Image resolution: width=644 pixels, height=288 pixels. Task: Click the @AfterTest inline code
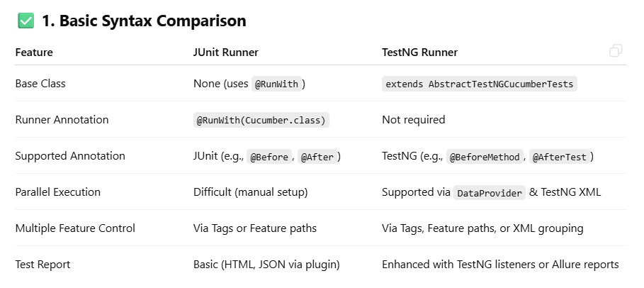(x=559, y=157)
